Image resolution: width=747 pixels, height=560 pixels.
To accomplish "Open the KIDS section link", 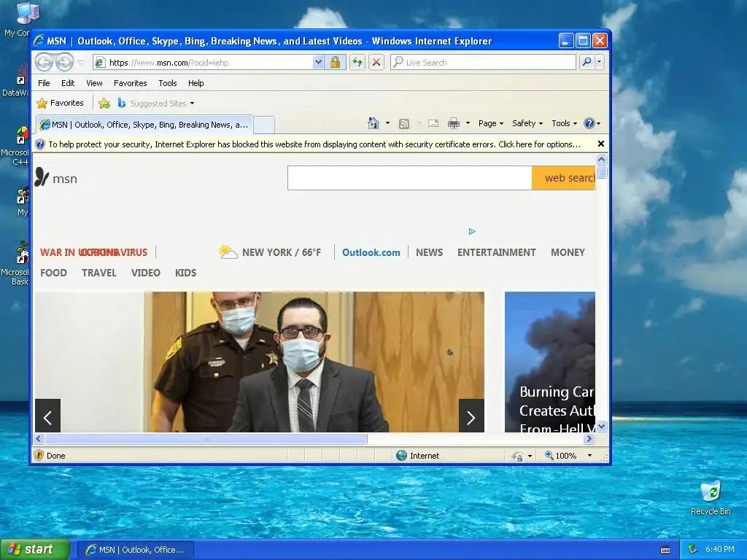I will (185, 273).
